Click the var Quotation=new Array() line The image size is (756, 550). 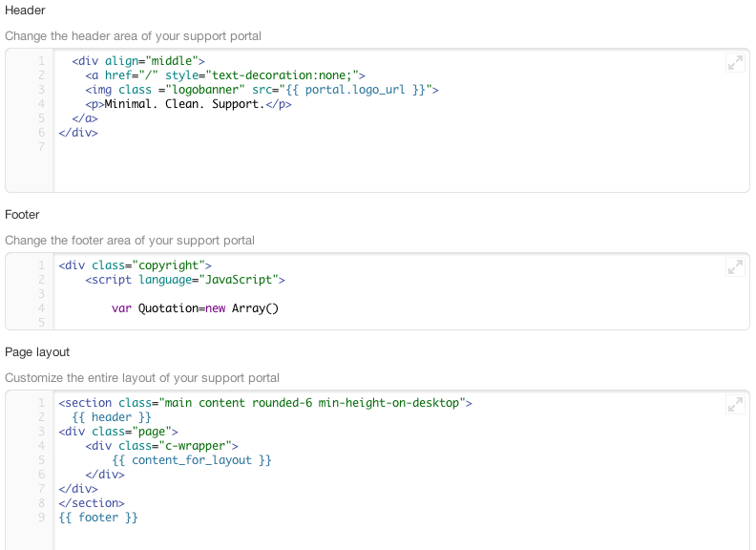coord(195,308)
